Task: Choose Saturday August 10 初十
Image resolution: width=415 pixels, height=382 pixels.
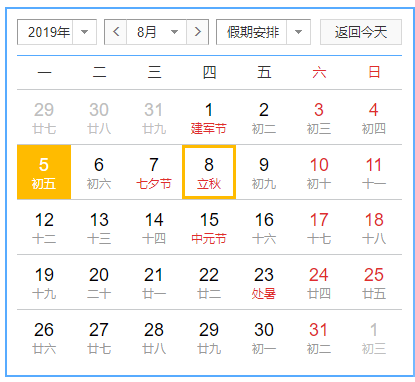Action: 319,172
